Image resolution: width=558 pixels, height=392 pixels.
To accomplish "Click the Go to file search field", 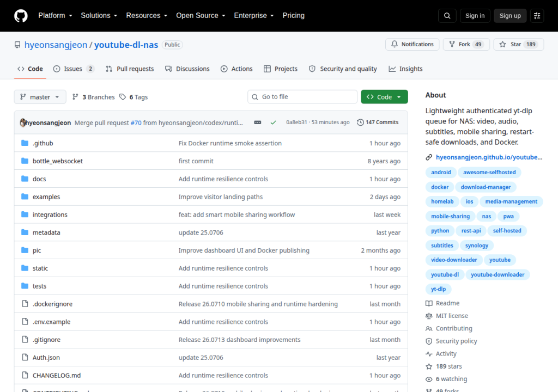I will coord(302,97).
